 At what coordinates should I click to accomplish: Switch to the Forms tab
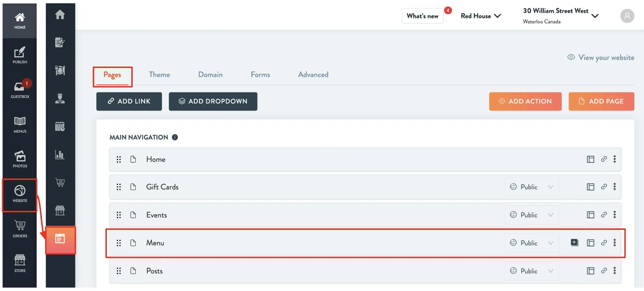point(260,75)
